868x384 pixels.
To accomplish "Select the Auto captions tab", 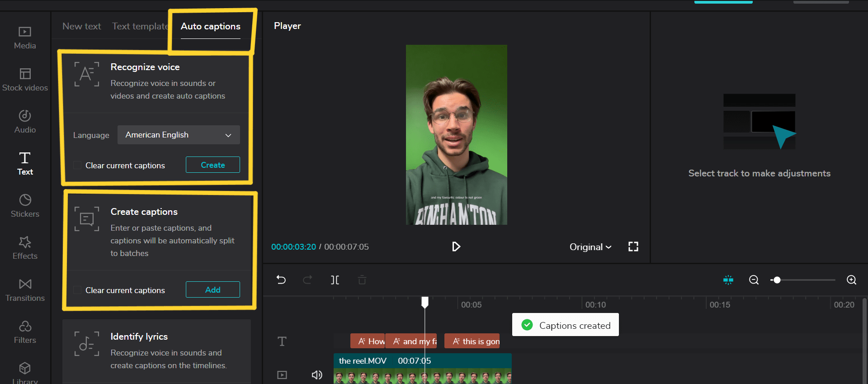I will click(210, 26).
